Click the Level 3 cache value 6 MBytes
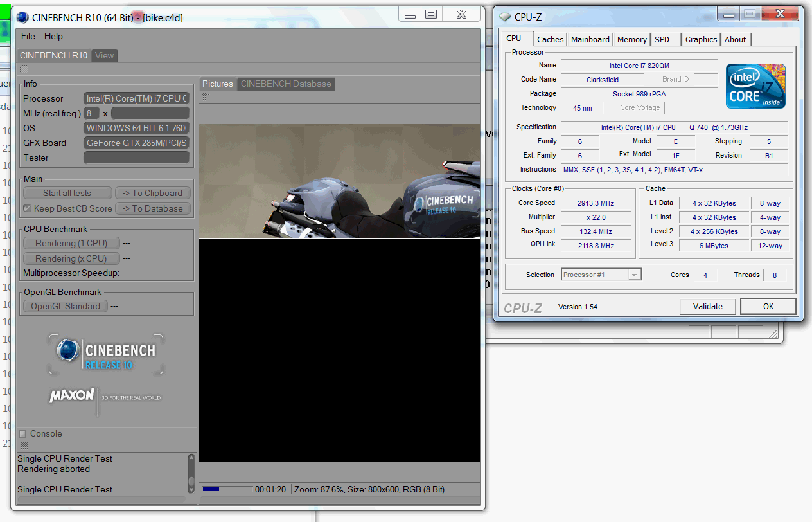The height and width of the screenshot is (522, 812). click(x=714, y=246)
